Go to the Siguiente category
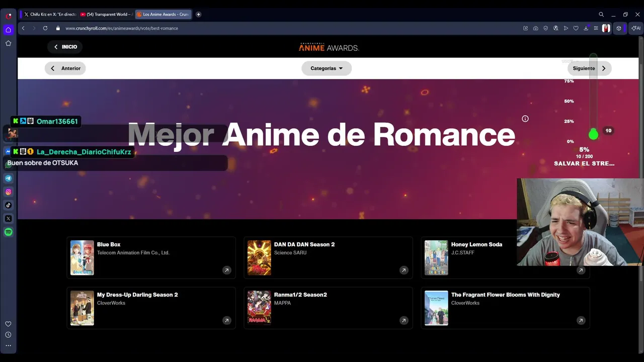Screen dimensions: 644x362 pos(590,68)
